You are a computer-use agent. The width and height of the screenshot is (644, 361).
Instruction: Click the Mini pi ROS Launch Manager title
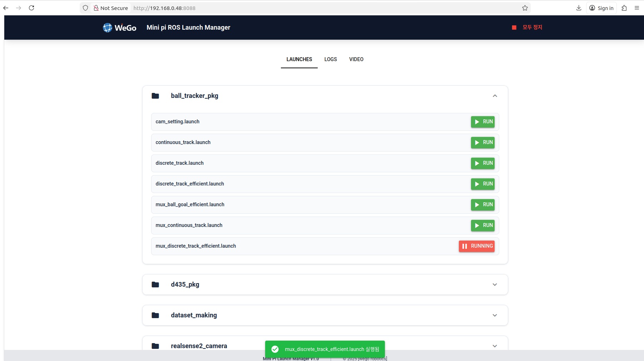pos(188,28)
